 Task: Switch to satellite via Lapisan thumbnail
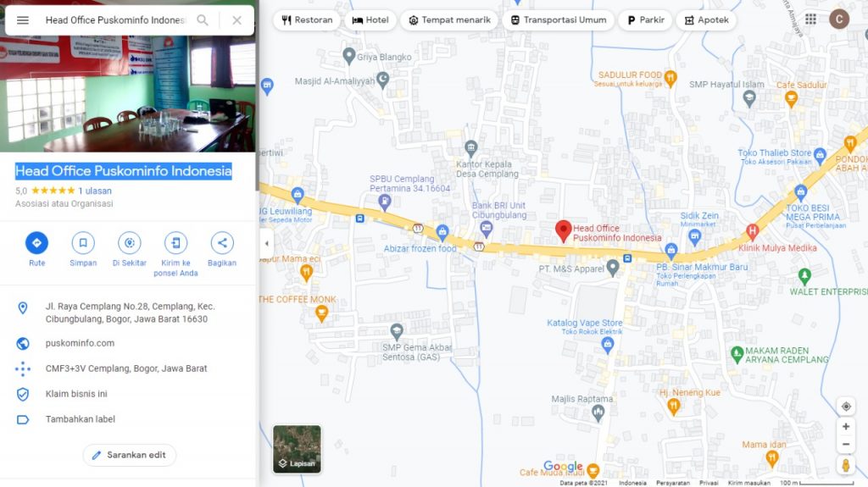pyautogui.click(x=297, y=449)
